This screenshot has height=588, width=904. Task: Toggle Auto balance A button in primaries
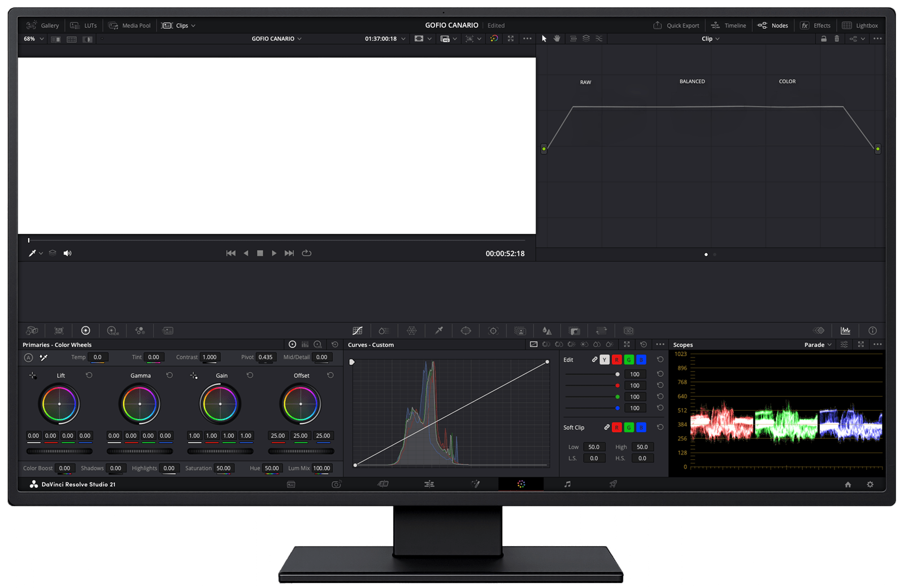point(28,358)
